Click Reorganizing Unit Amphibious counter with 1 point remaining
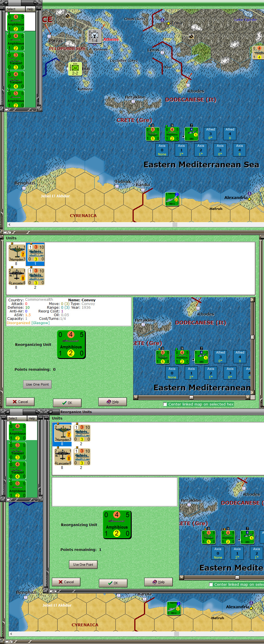264x644 pixels. pyautogui.click(x=117, y=524)
